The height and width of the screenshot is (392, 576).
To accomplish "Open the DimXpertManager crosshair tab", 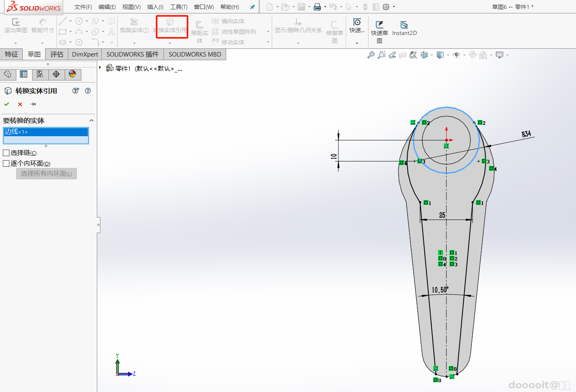I will (56, 74).
